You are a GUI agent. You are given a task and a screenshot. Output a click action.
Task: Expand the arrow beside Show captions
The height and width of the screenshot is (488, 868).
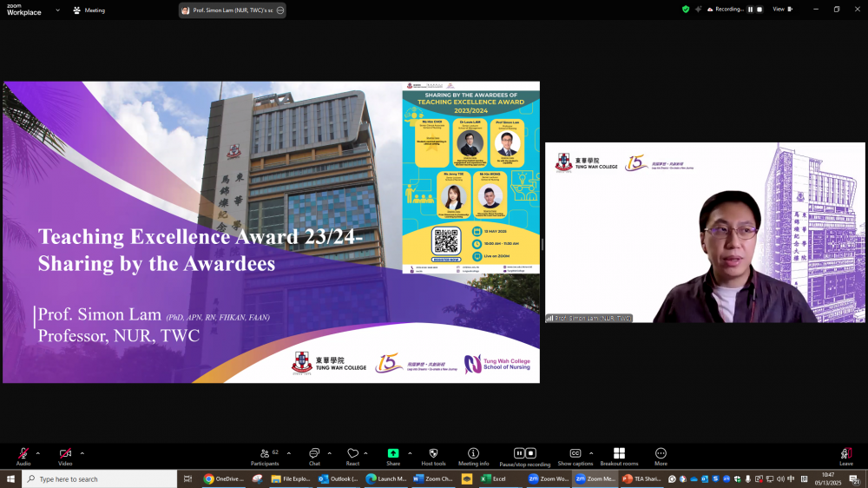[x=591, y=453]
